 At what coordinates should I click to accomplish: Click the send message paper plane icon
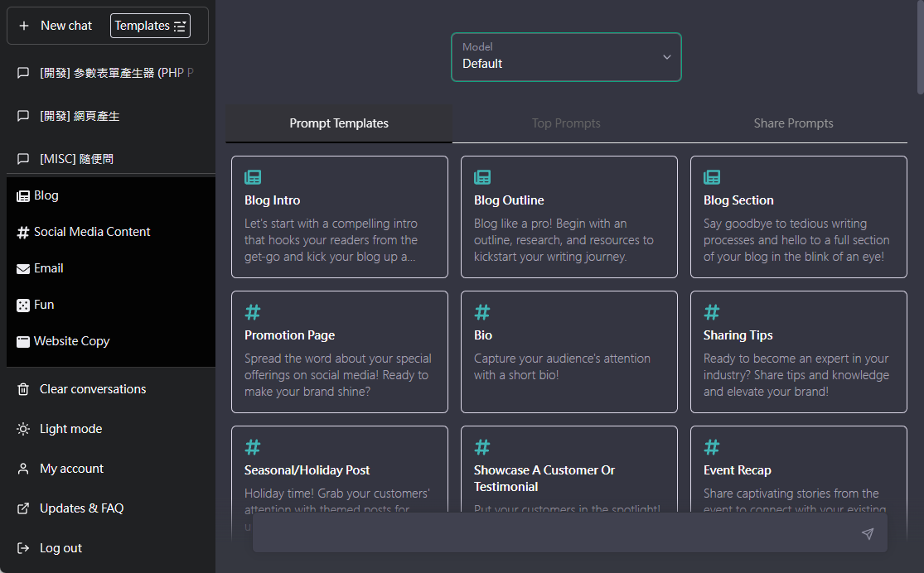(x=867, y=534)
